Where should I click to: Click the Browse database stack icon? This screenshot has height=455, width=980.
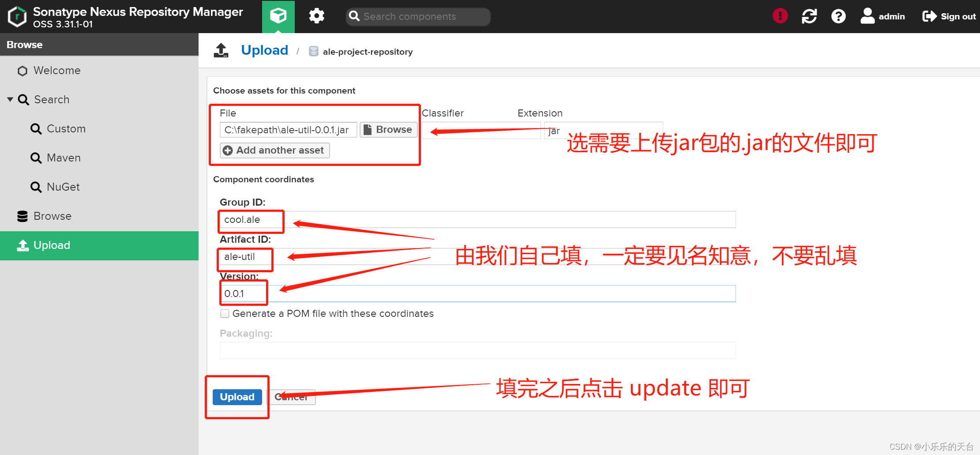23,216
